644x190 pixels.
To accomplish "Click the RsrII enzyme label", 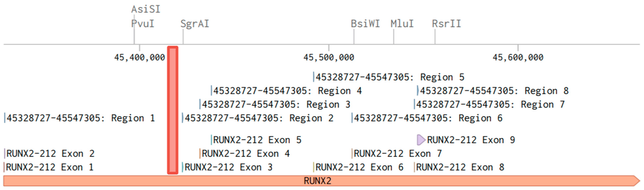I will click(446, 24).
